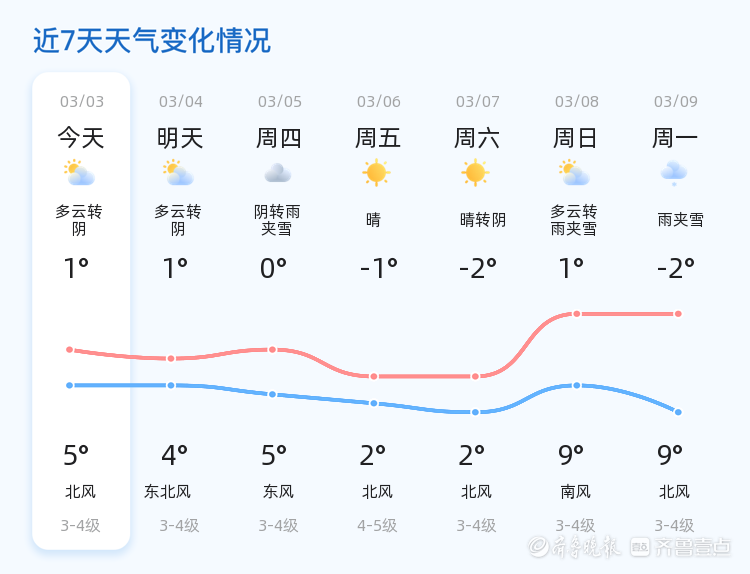Click the red high-temperature point for 周四
Screen dimensions: 750x574
[272, 349]
